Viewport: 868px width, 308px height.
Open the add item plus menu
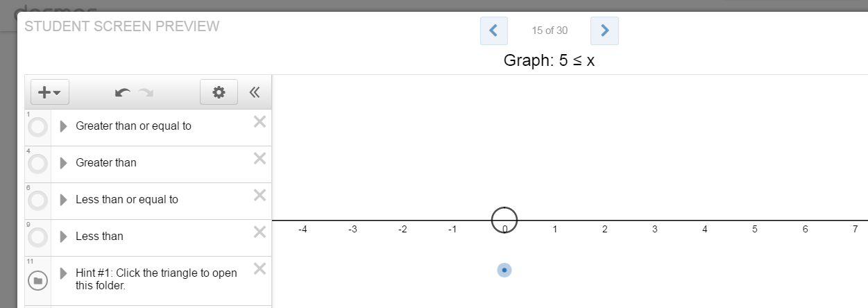point(49,92)
